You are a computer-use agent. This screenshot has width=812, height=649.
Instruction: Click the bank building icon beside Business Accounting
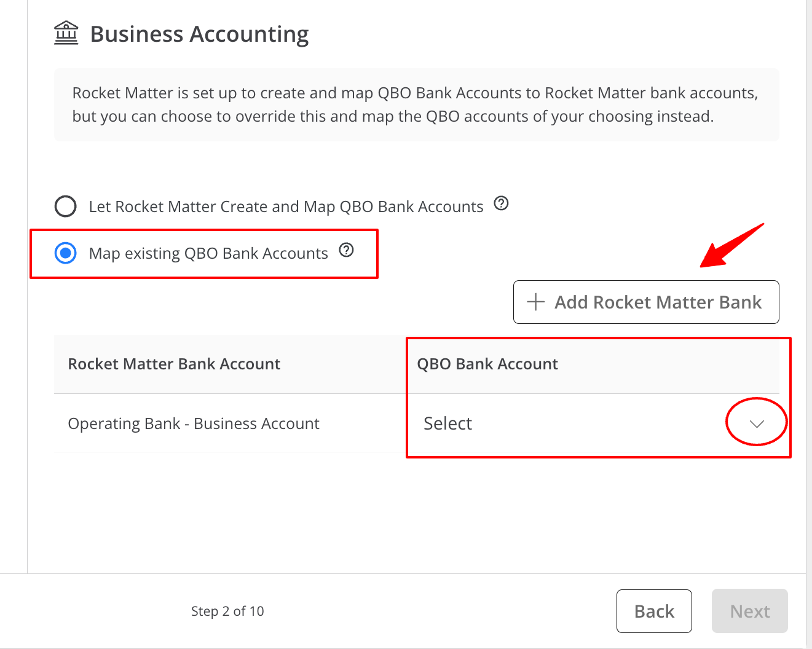[66, 33]
